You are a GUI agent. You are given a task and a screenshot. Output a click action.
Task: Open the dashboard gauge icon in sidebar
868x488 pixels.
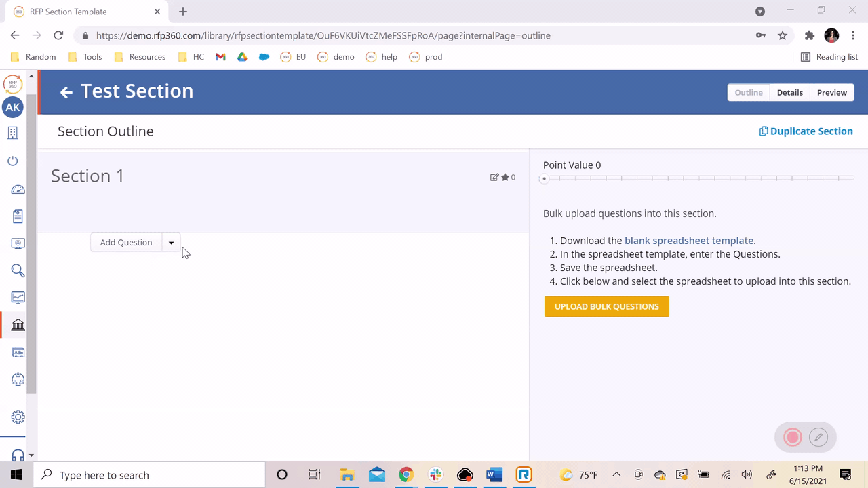(18, 190)
